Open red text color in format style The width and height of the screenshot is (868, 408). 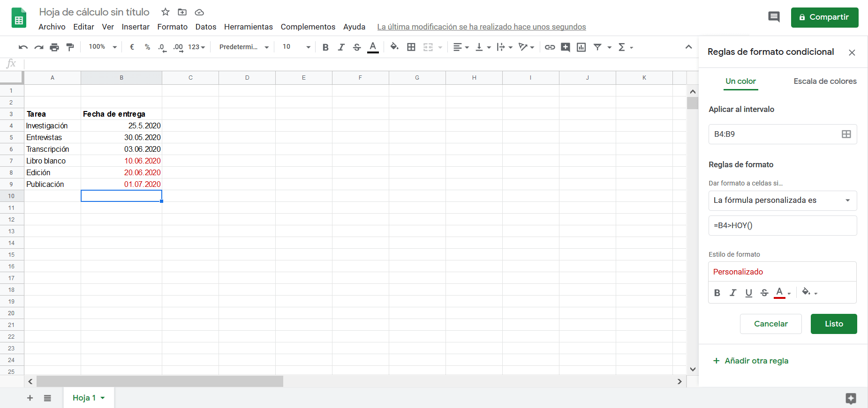tap(782, 293)
